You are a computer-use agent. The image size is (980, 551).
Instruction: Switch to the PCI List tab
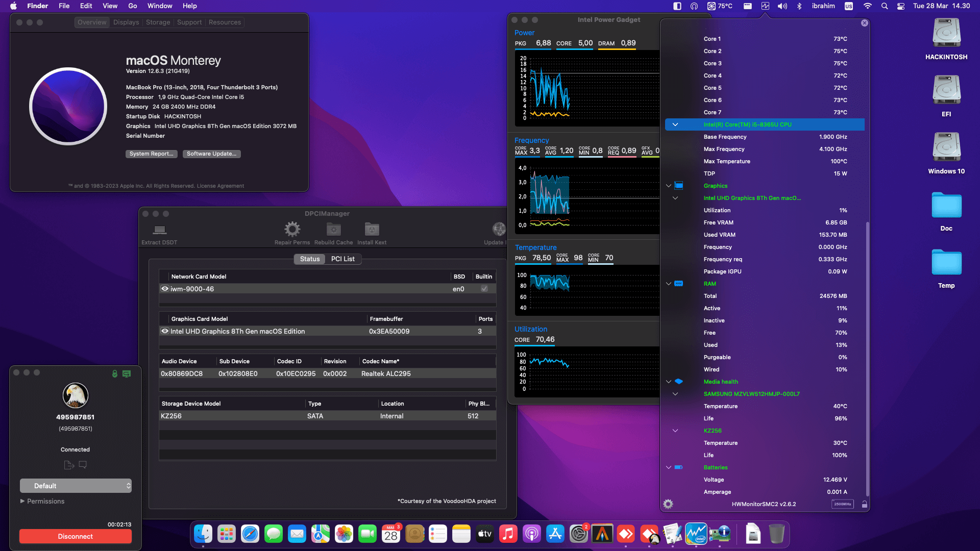[343, 259]
